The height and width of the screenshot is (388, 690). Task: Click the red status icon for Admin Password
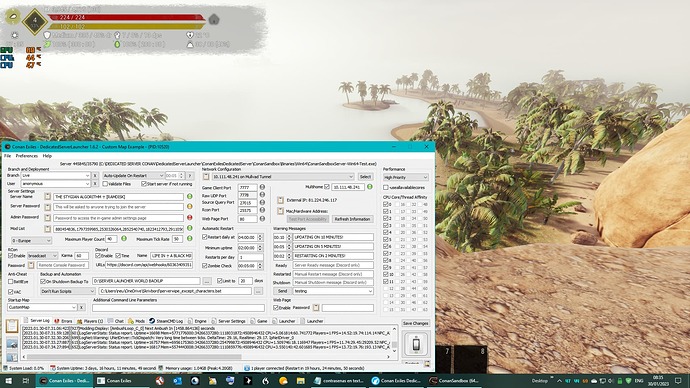[190, 217]
